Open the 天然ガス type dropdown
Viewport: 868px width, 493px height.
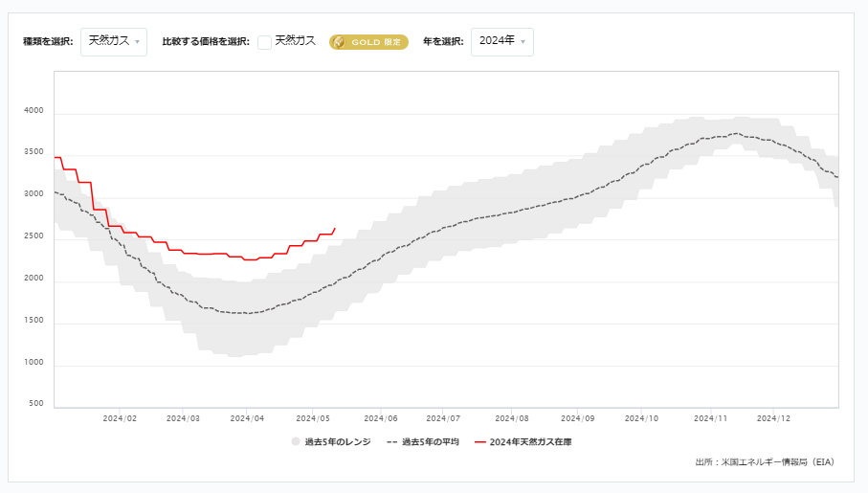click(114, 41)
